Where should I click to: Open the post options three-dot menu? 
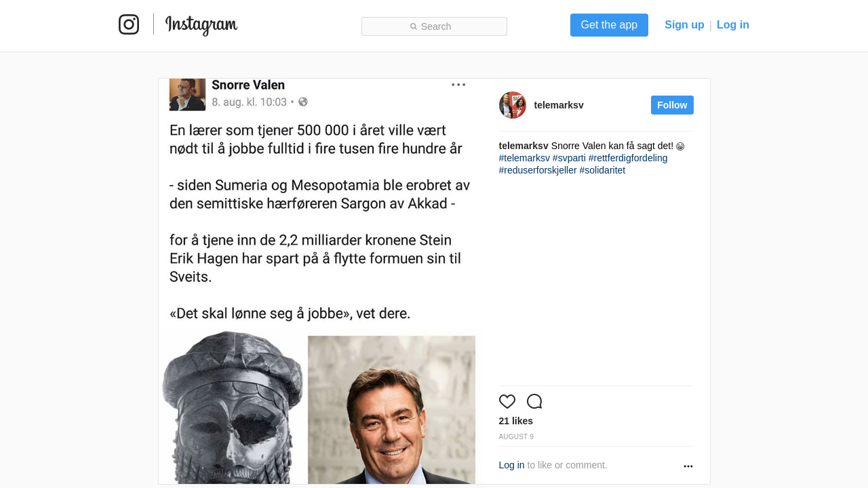688,466
